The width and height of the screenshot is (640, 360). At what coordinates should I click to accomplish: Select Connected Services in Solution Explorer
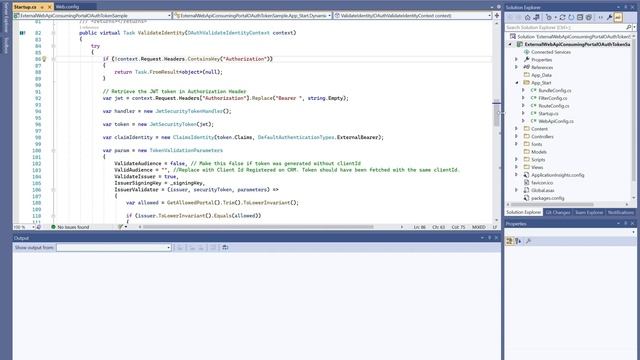(551, 52)
